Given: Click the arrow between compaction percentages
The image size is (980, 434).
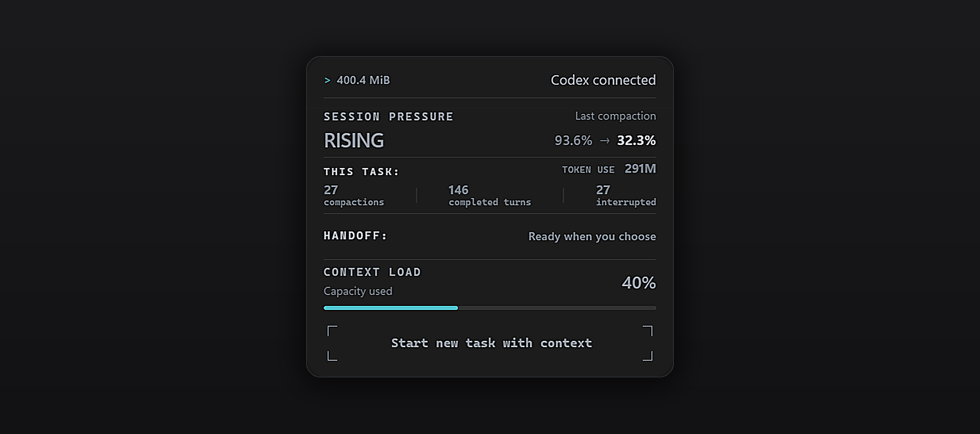Looking at the screenshot, I should (605, 140).
